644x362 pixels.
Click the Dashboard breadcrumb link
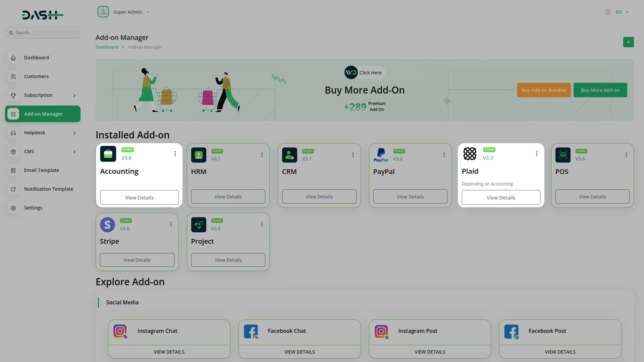pyautogui.click(x=107, y=47)
